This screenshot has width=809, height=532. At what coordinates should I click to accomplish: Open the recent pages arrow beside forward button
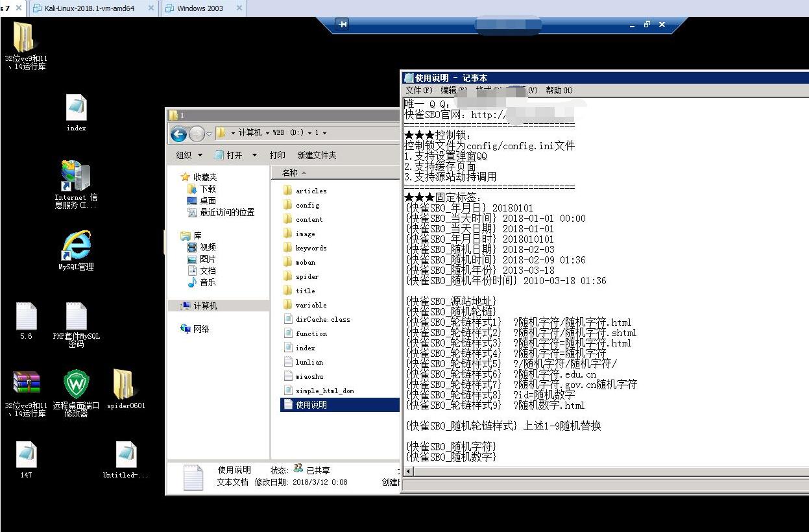[209, 134]
